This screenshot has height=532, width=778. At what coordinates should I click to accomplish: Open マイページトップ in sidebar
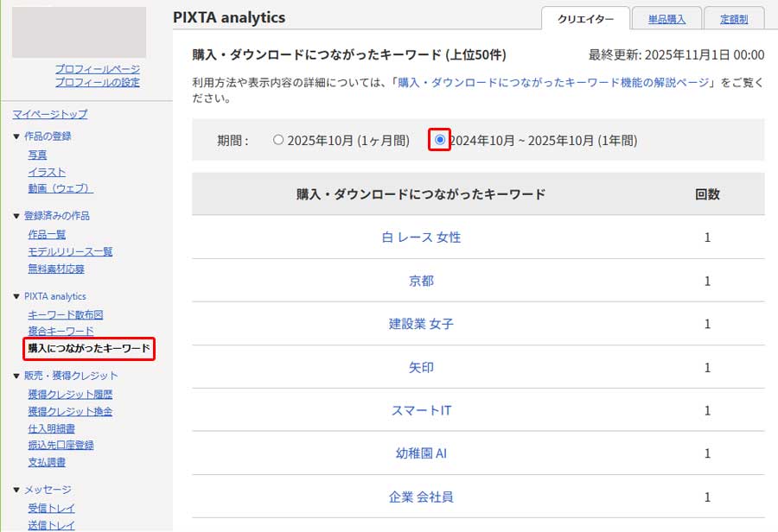coord(50,114)
